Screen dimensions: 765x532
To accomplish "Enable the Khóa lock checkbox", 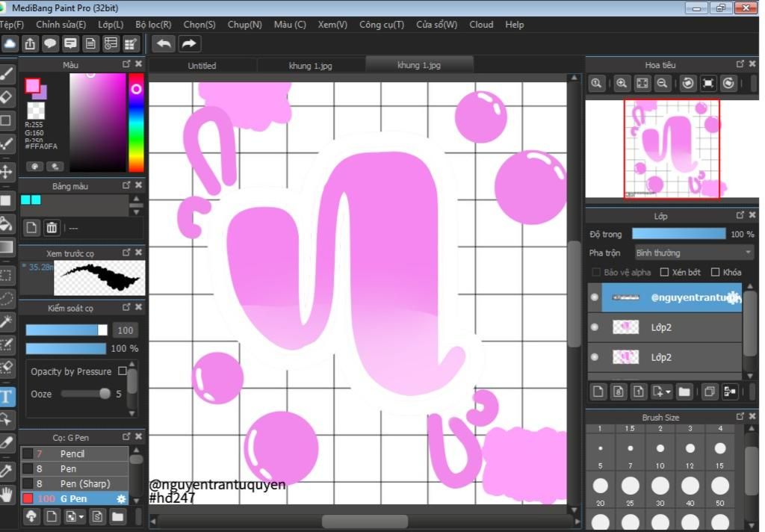I will pos(715,272).
